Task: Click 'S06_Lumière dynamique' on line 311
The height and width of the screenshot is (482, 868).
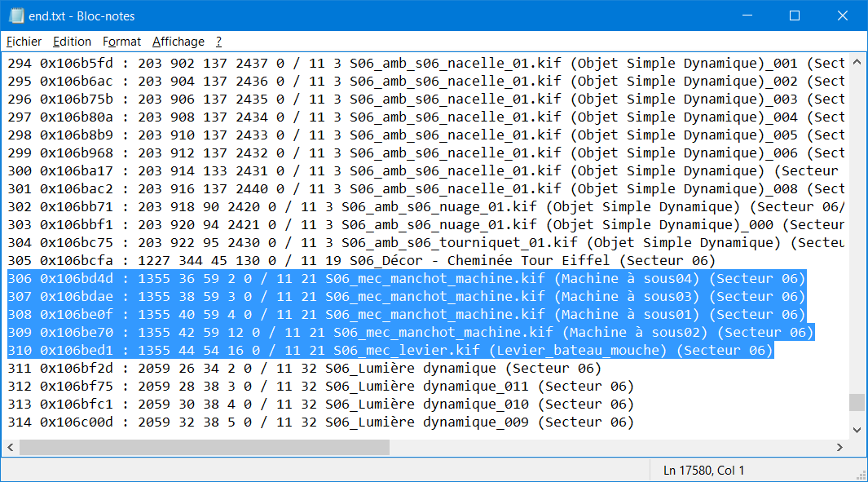Action: click(x=411, y=369)
